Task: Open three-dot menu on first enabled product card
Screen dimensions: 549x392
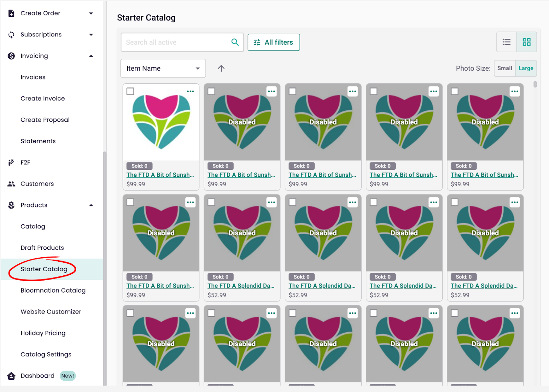Action: tap(190, 91)
